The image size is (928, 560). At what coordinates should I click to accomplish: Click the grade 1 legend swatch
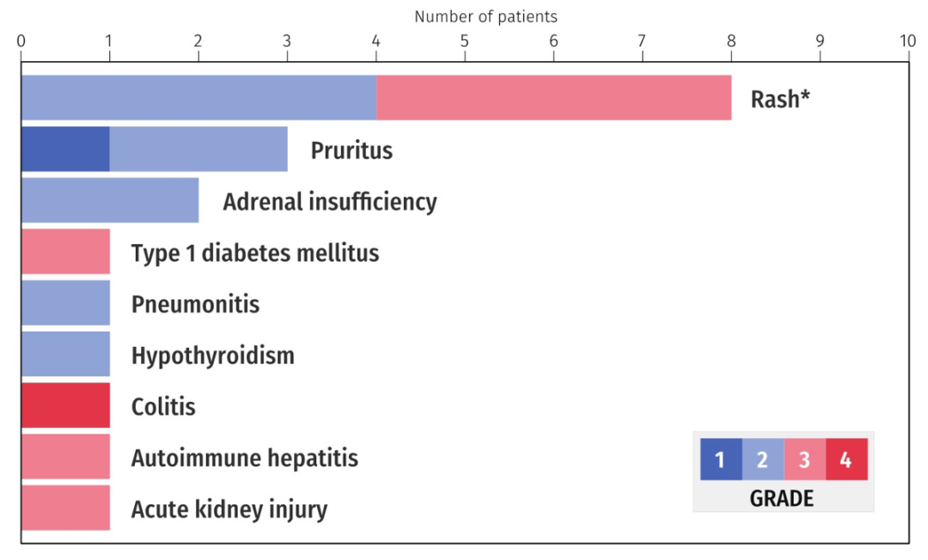[720, 460]
